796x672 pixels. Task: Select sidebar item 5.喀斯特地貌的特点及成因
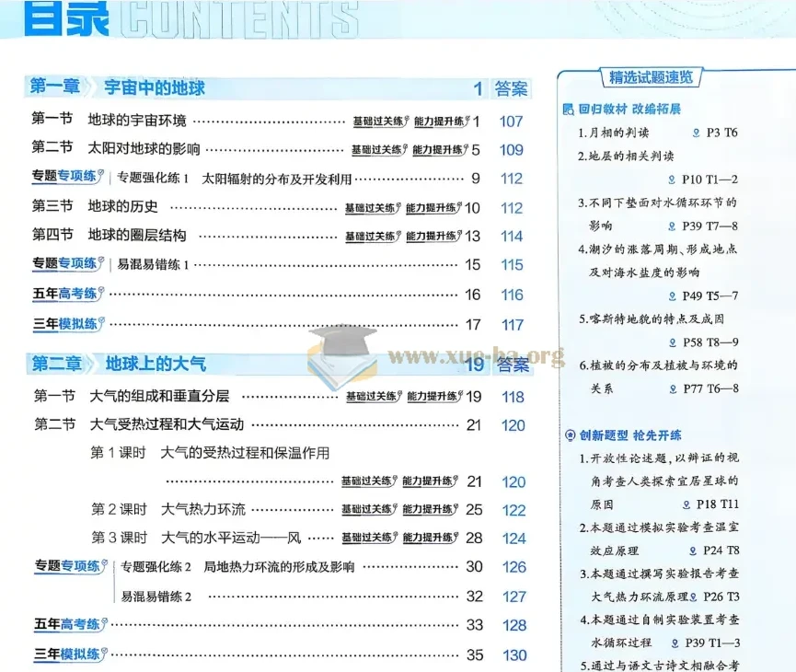point(652,319)
